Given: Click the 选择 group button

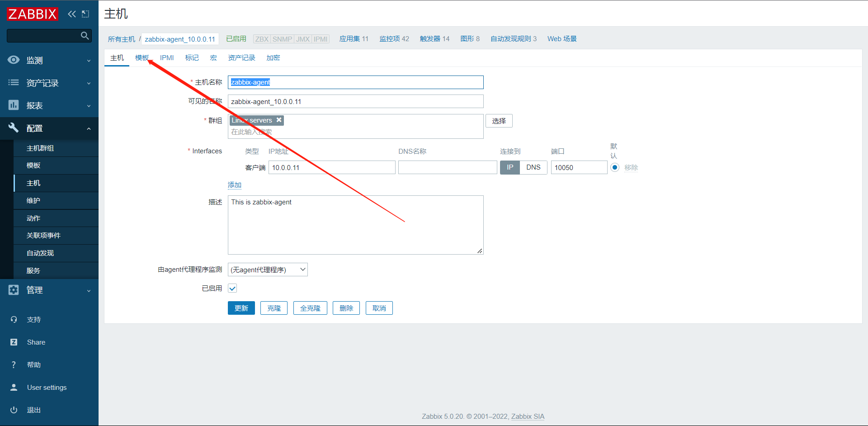Looking at the screenshot, I should pyautogui.click(x=499, y=121).
